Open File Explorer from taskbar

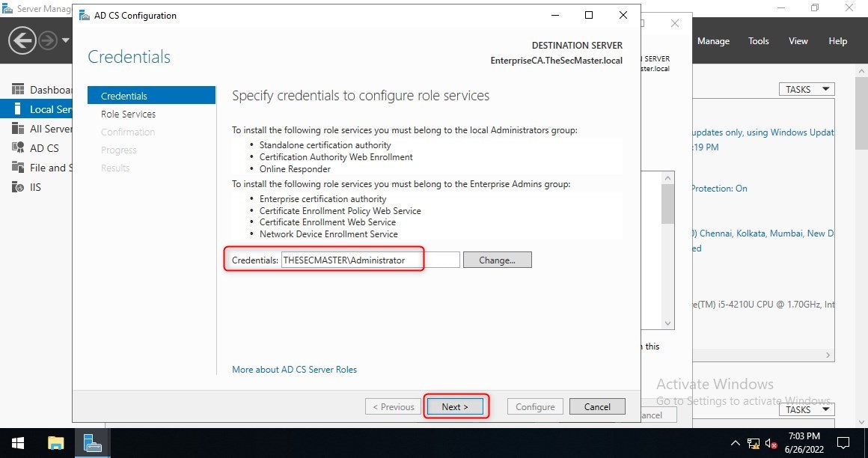pyautogui.click(x=56, y=443)
